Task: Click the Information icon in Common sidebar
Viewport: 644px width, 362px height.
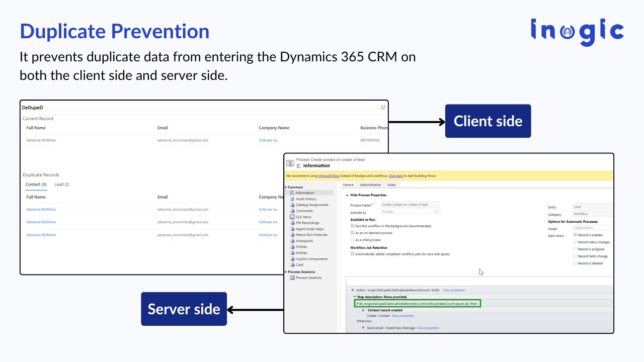Action: [292, 193]
